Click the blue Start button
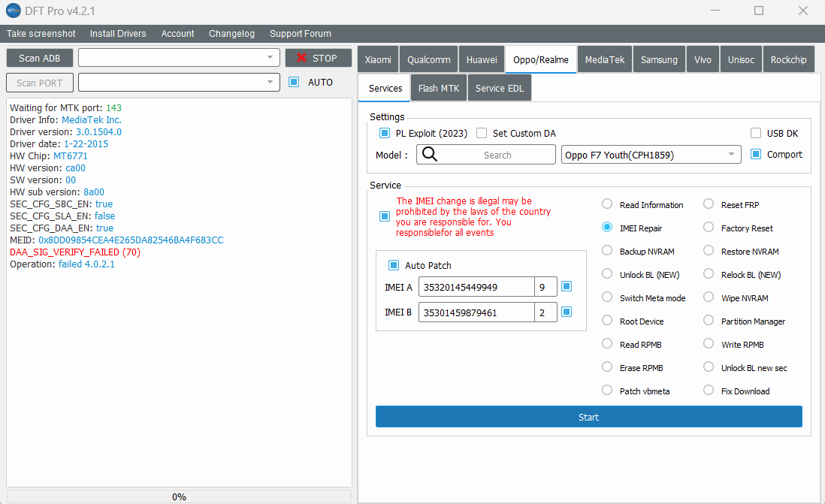The image size is (825, 504). tap(589, 417)
